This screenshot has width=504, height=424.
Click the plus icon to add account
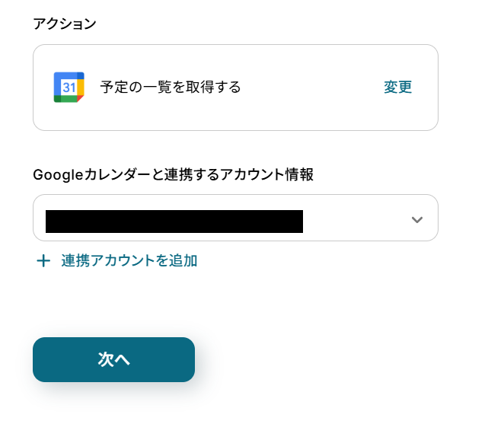(43, 261)
